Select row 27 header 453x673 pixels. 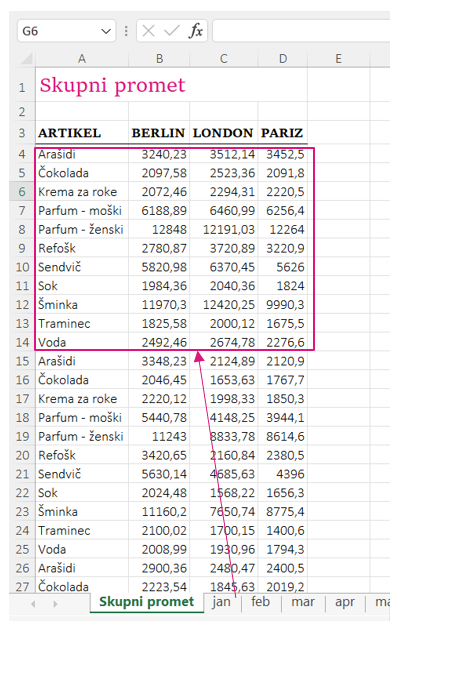click(22, 586)
